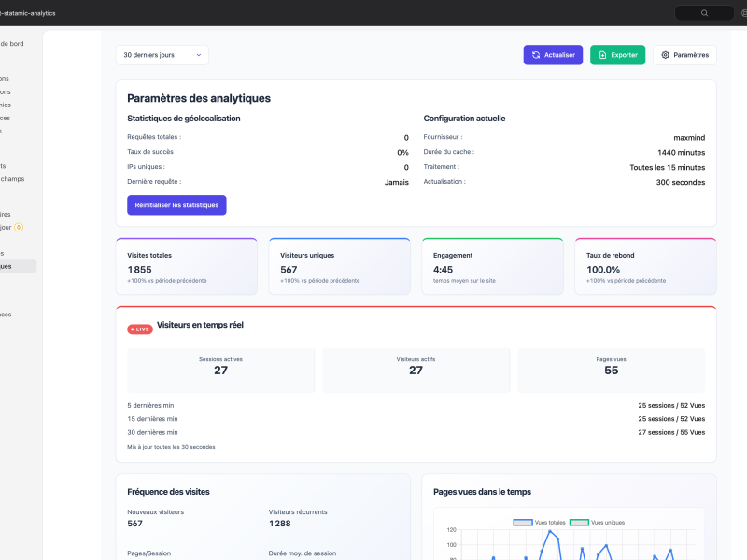Click the maxmind Fournisseur value

click(x=689, y=137)
